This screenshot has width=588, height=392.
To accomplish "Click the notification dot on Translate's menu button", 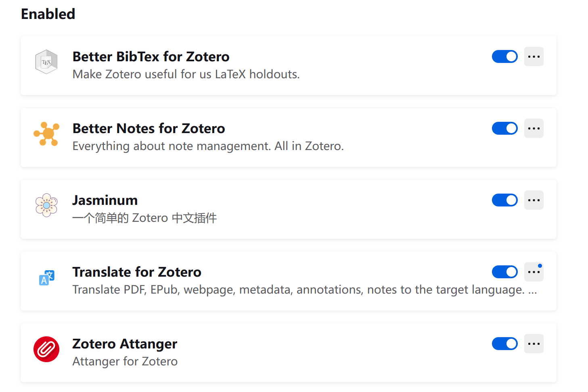I will click(541, 265).
